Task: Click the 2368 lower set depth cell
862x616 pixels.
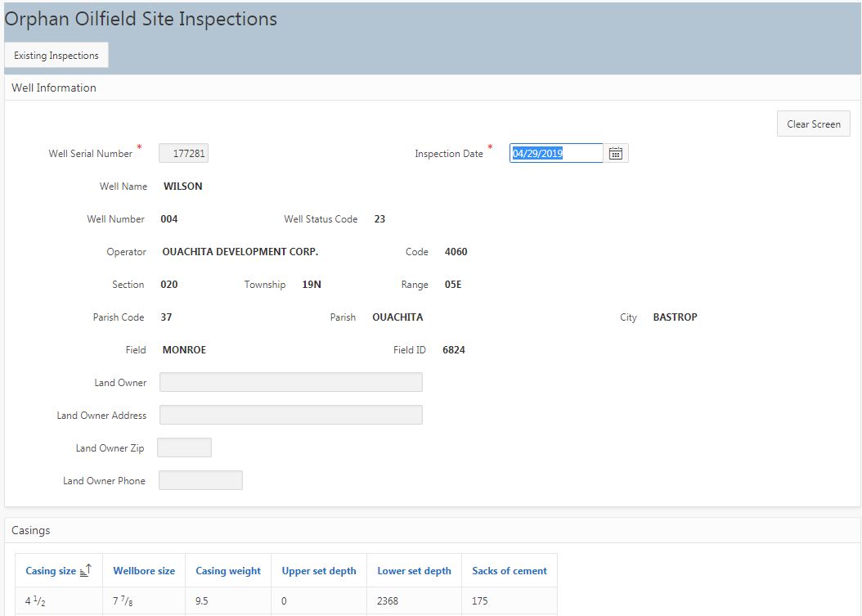Action: (x=388, y=600)
